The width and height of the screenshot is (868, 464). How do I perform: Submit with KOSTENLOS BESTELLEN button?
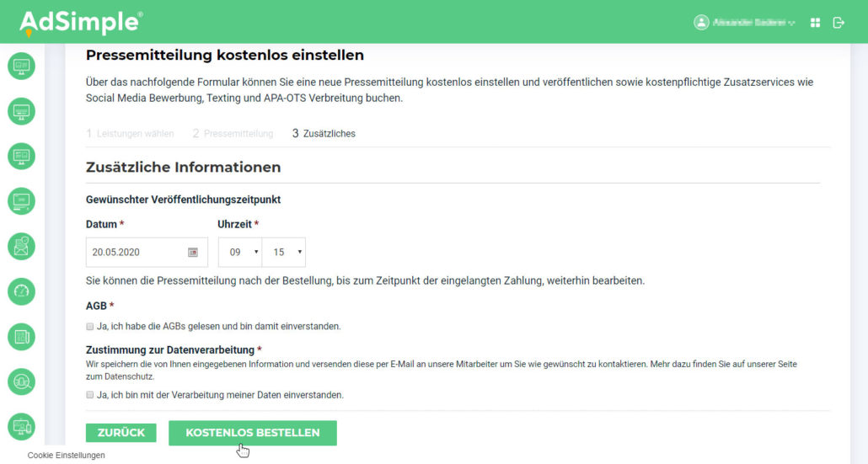pyautogui.click(x=252, y=433)
